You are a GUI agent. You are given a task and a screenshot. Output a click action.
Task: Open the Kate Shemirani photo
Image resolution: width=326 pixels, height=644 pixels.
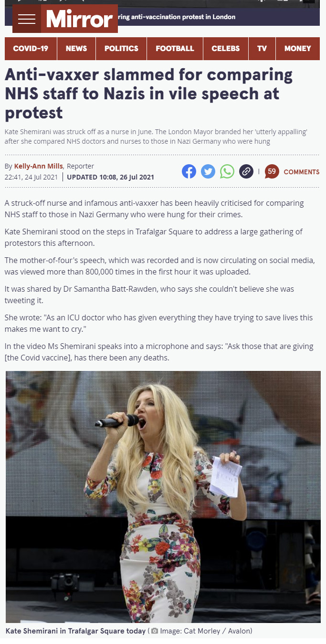(x=163, y=496)
